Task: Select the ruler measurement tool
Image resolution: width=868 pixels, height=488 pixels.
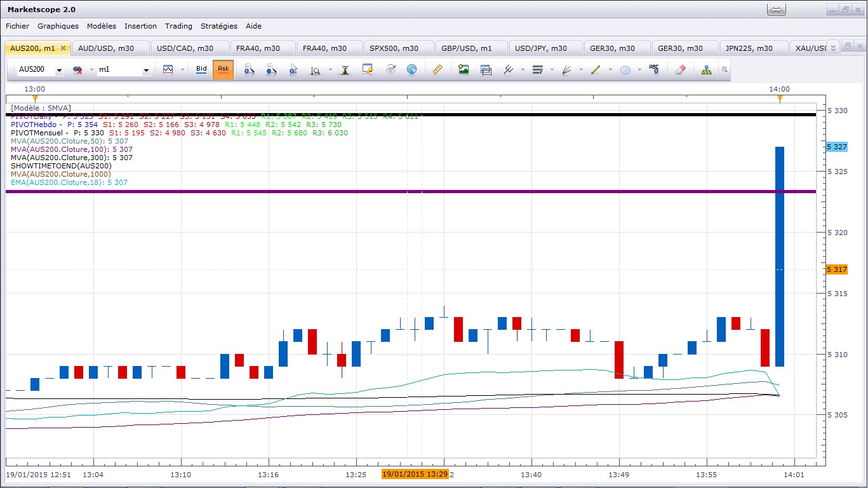Action: coord(437,70)
